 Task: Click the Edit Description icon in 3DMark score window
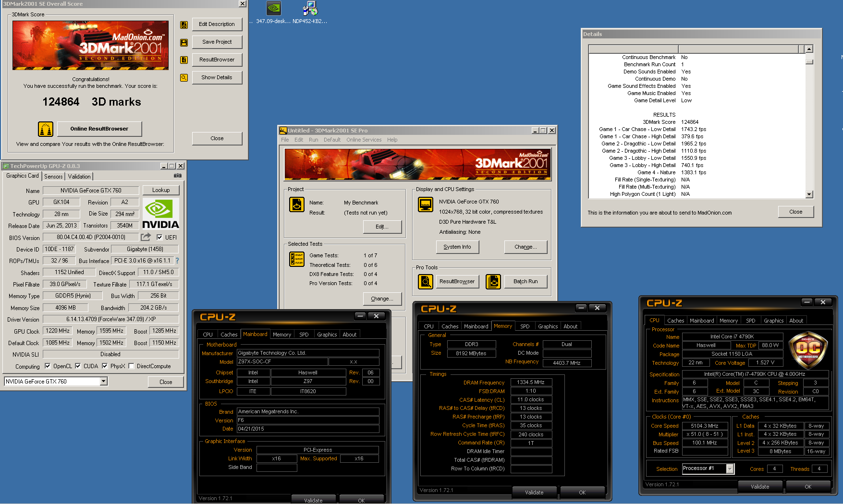click(x=184, y=25)
